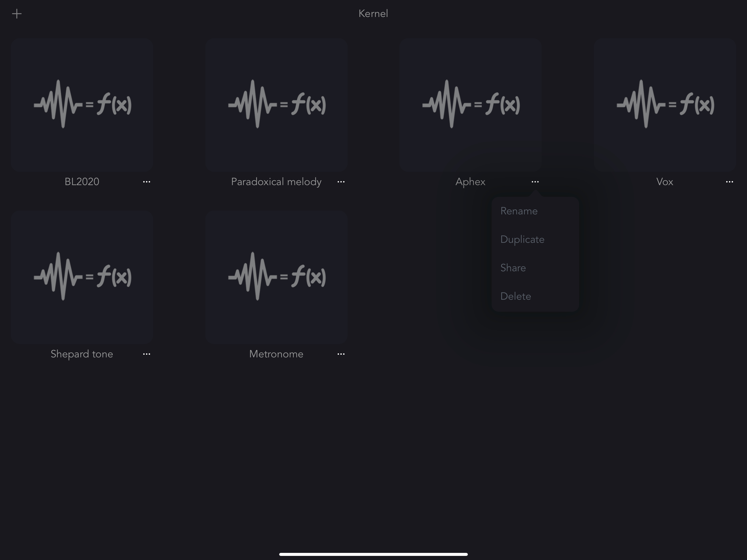Select the 'Aphex' project name label

[470, 182]
